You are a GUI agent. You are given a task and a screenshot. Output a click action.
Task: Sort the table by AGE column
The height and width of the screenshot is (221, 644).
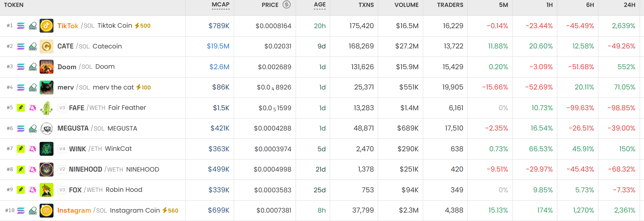(320, 5)
